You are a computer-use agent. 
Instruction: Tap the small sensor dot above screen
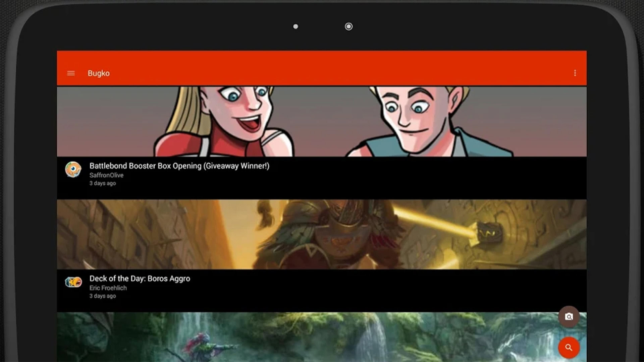coord(296,26)
